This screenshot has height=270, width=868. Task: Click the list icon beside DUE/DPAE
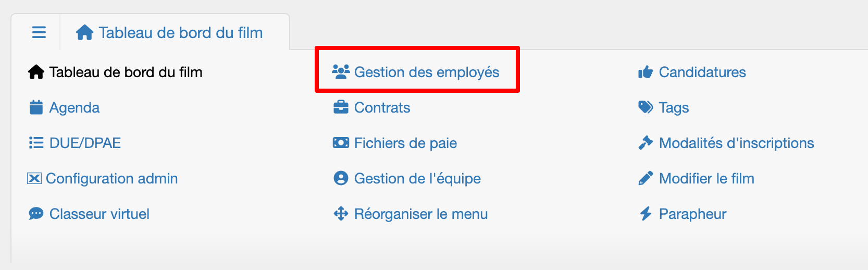(36, 143)
